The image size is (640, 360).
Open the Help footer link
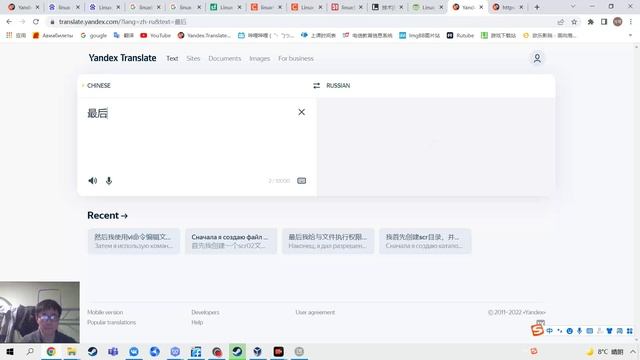point(197,322)
